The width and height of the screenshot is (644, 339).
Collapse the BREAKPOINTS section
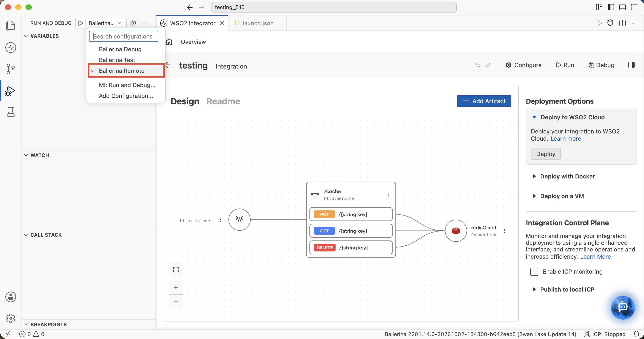click(x=26, y=324)
